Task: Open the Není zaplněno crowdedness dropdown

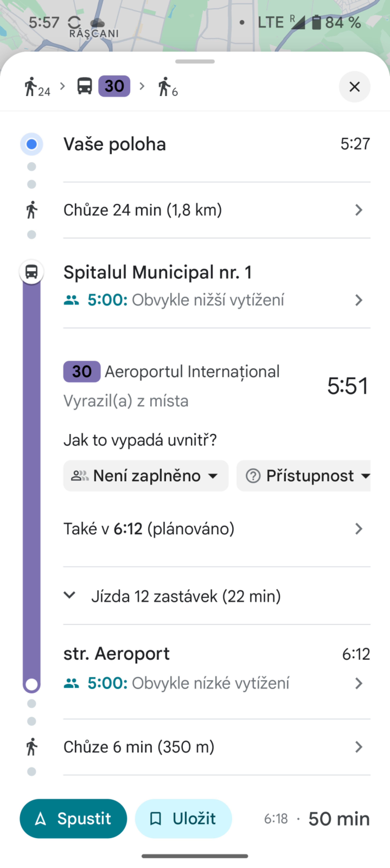Action: click(145, 476)
